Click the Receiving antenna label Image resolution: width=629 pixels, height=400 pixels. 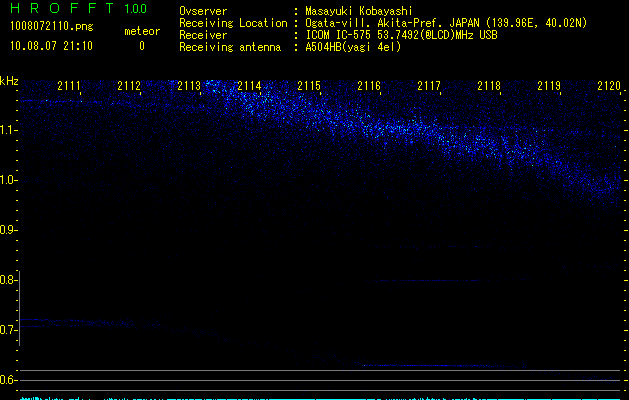[x=230, y=47]
